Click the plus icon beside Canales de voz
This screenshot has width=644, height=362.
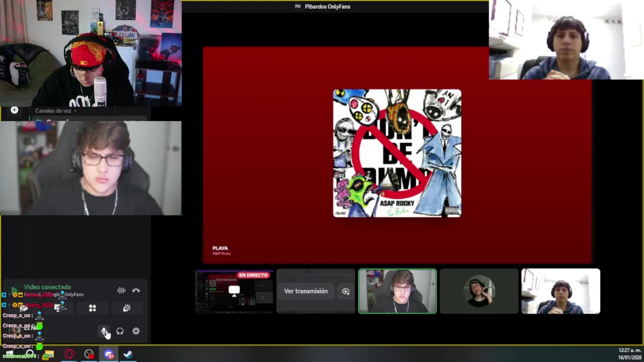pos(14,110)
